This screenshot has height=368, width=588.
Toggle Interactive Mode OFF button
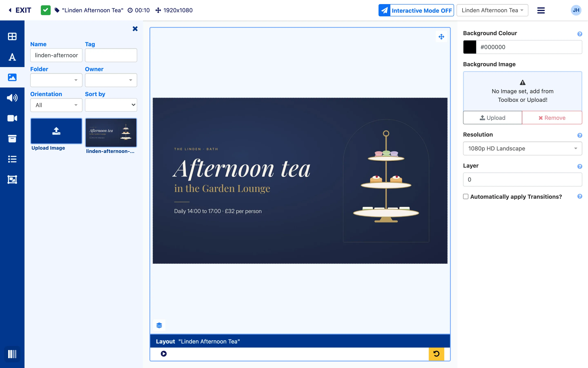(x=416, y=10)
